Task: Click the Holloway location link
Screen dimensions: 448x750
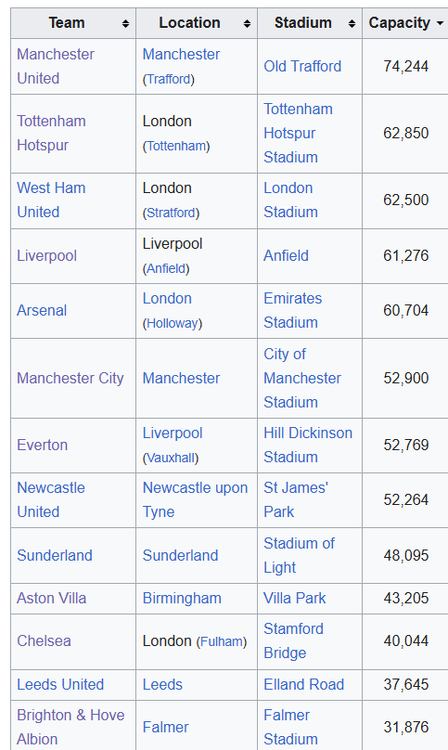Action: click(x=172, y=324)
